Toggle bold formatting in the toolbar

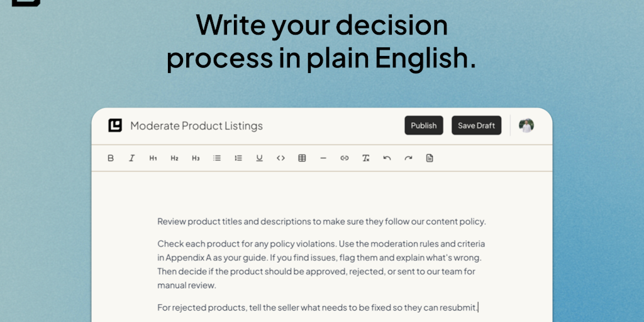click(x=111, y=158)
